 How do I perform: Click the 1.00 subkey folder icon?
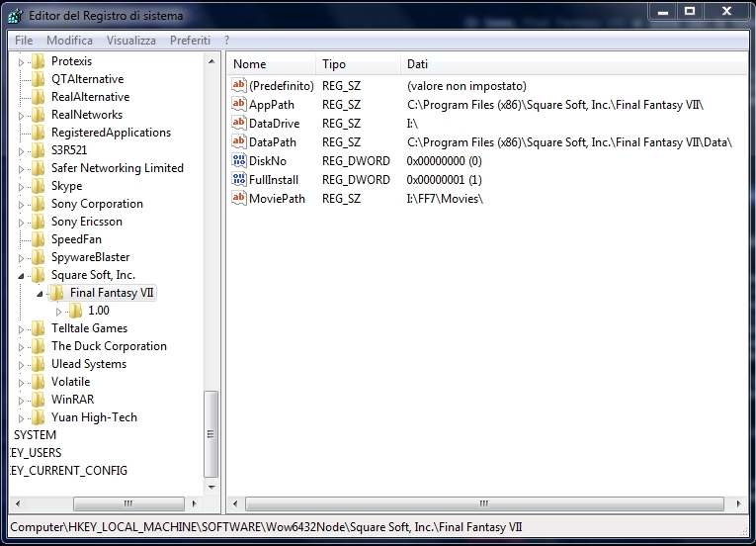point(75,311)
